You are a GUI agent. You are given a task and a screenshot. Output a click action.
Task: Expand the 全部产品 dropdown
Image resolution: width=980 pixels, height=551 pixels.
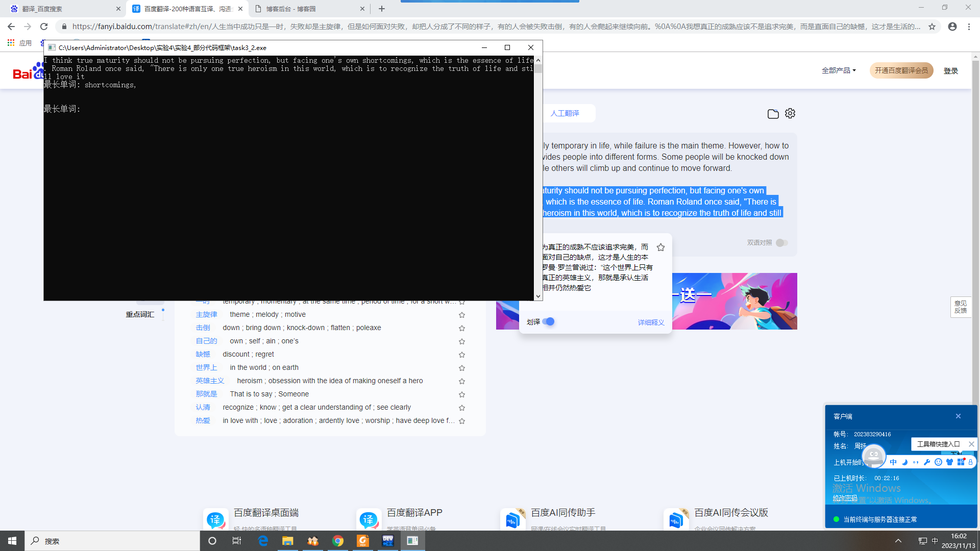point(839,70)
